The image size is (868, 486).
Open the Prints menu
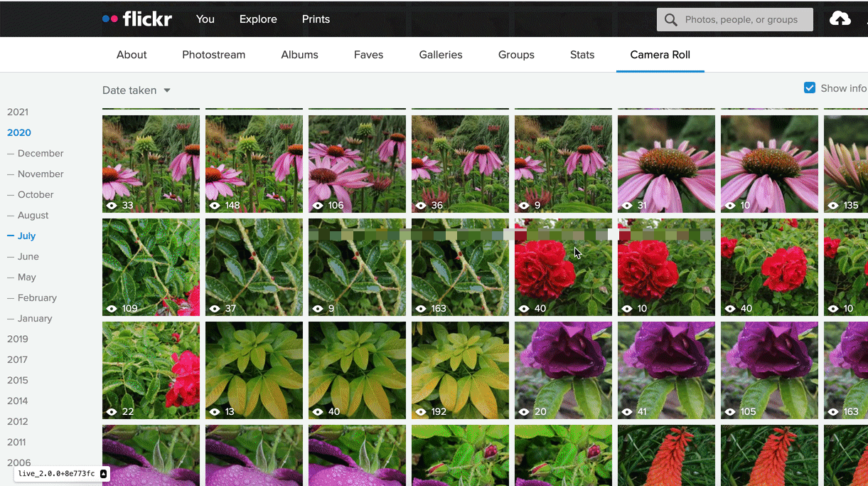316,19
